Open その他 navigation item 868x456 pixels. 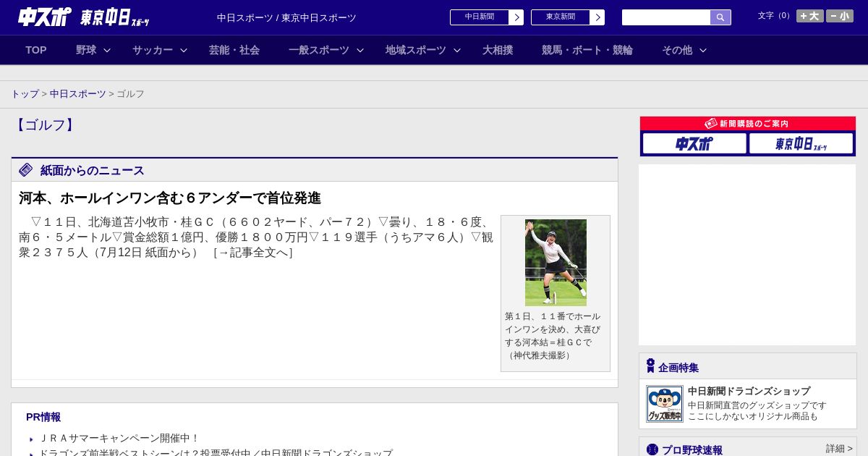pyautogui.click(x=677, y=50)
